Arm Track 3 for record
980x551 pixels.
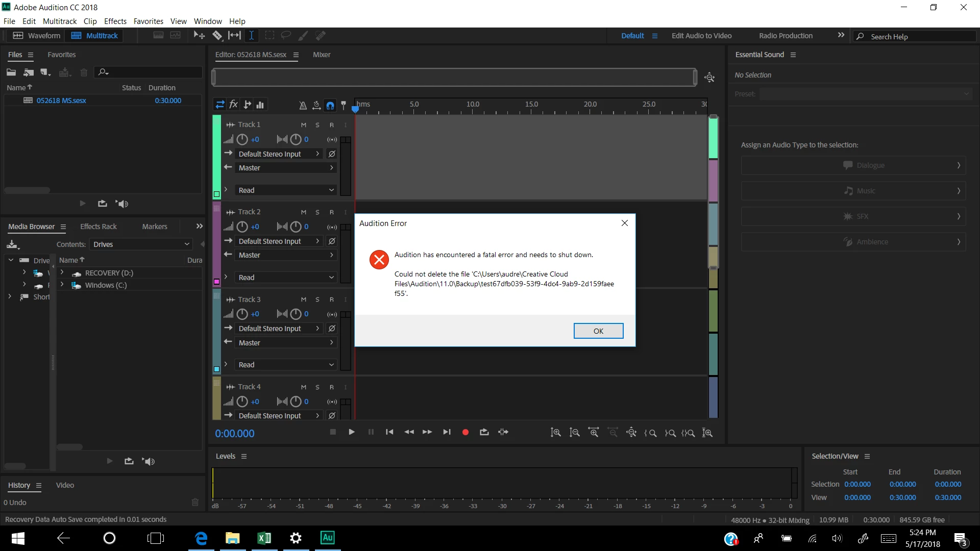pos(331,299)
